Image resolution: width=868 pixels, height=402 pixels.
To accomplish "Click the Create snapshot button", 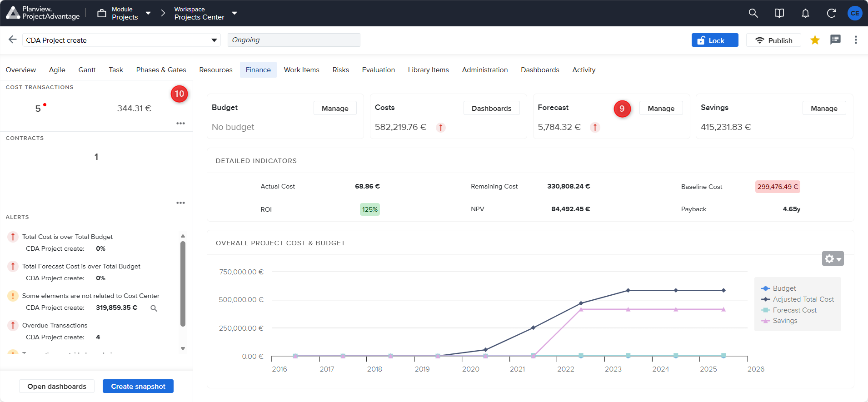I will [138, 386].
